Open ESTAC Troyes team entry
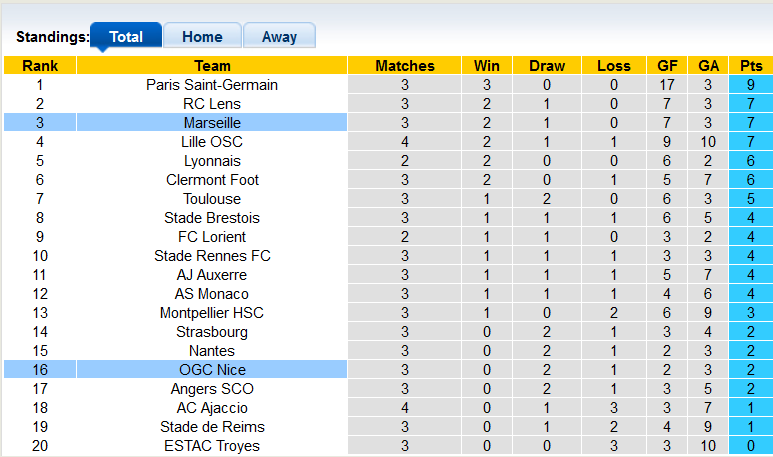This screenshot has width=773, height=457. point(212,446)
